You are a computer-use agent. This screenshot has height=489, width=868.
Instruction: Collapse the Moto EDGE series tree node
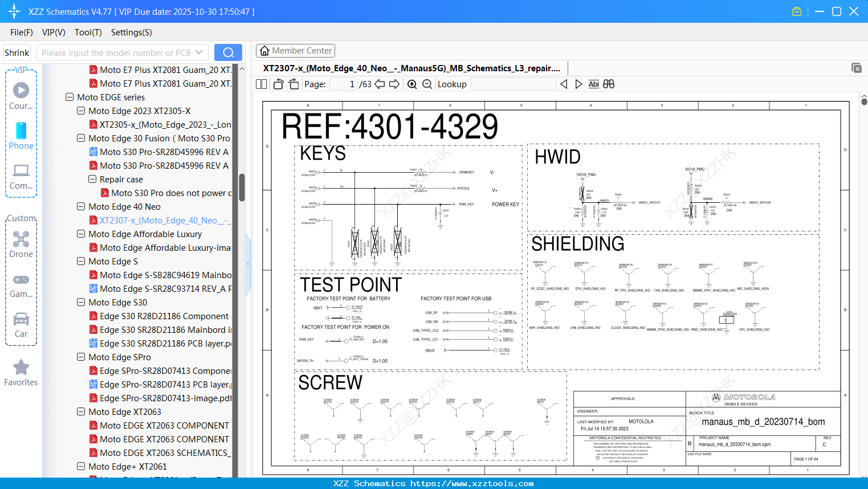pos(69,97)
